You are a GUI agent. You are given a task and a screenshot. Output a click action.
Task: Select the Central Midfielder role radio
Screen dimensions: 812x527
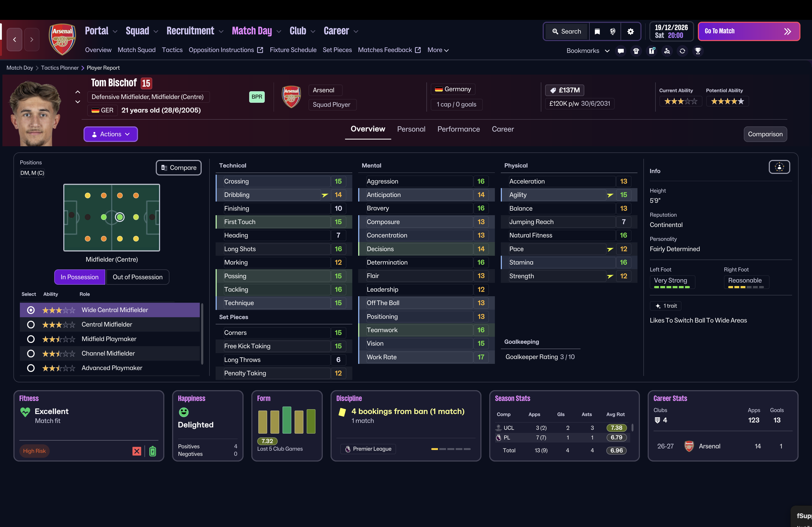tap(31, 324)
